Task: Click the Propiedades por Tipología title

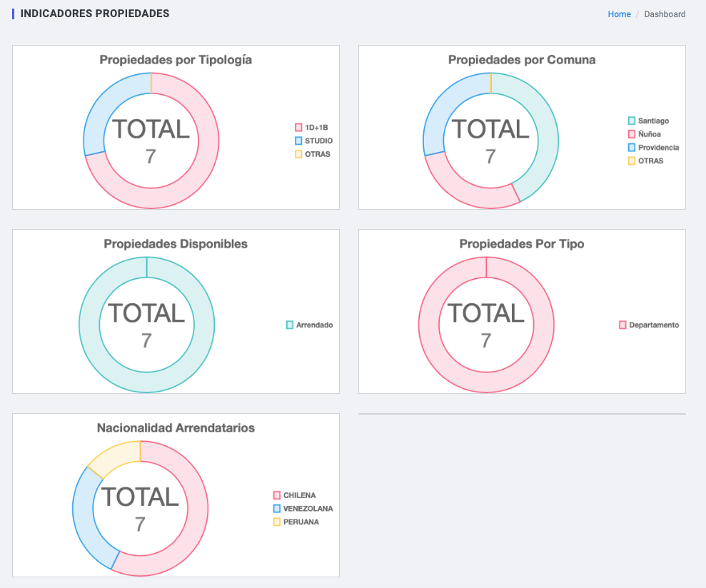Action: click(176, 60)
